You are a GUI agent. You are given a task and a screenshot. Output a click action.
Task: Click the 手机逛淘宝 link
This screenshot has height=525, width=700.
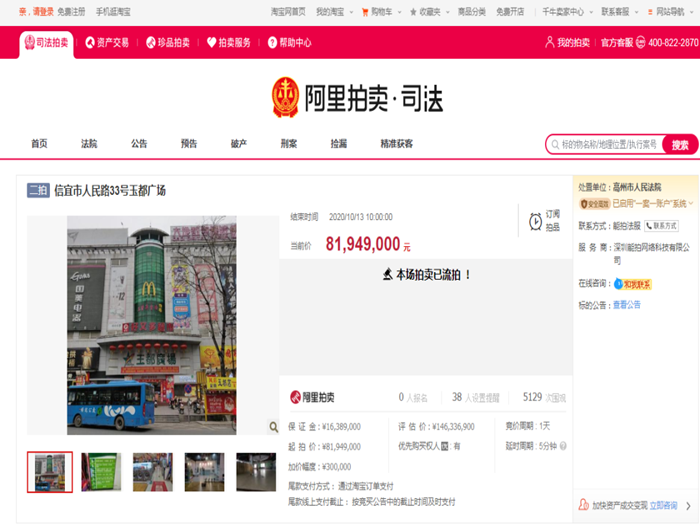(113, 12)
